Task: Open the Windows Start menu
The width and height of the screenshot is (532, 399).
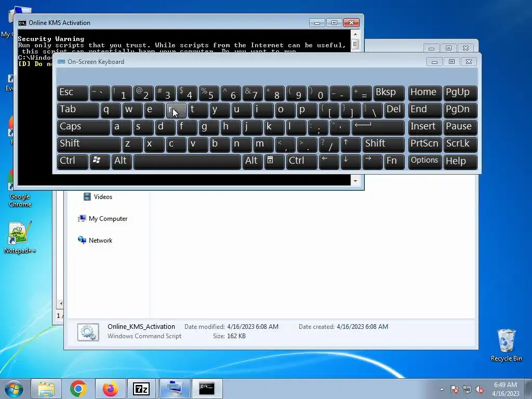Action: click(x=14, y=389)
